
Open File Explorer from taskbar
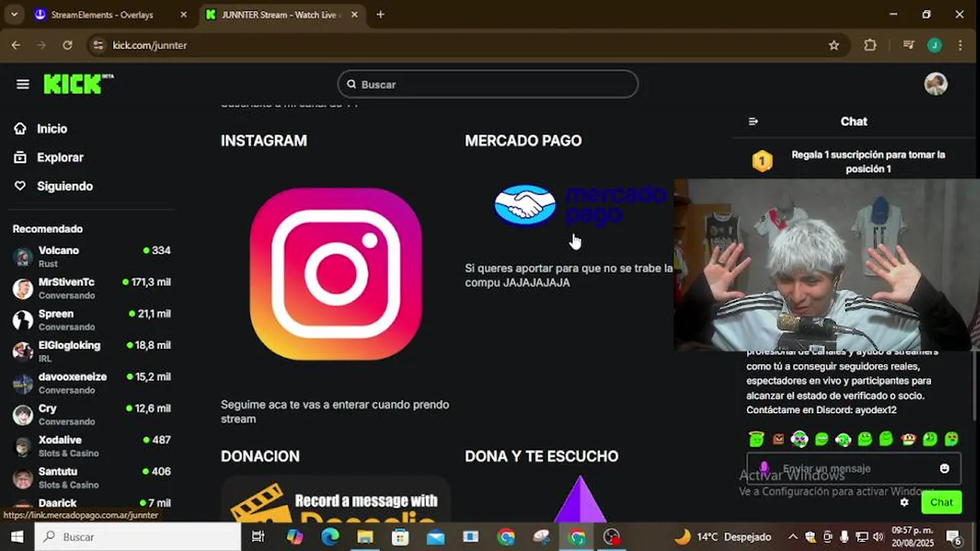365,536
